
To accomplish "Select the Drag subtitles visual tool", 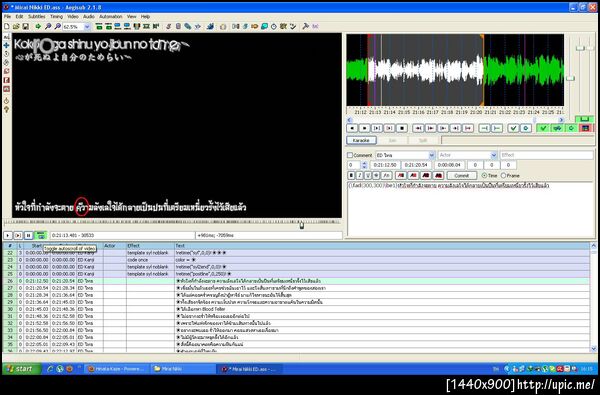I will (x=7, y=45).
